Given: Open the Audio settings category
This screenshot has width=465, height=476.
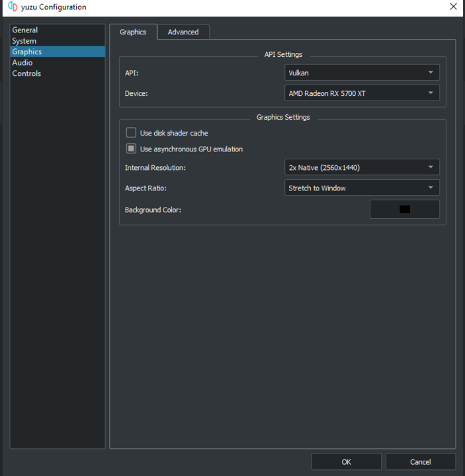Looking at the screenshot, I should [x=58, y=63].
